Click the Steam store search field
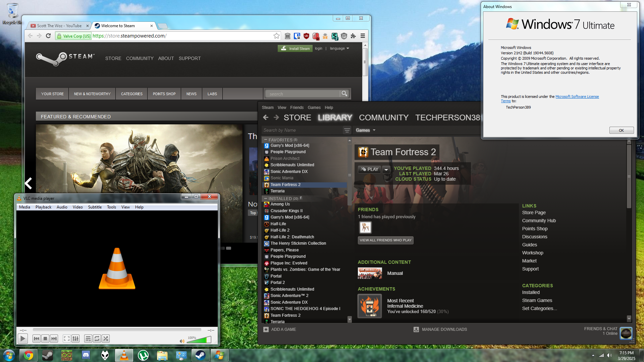644x362 pixels. click(303, 94)
